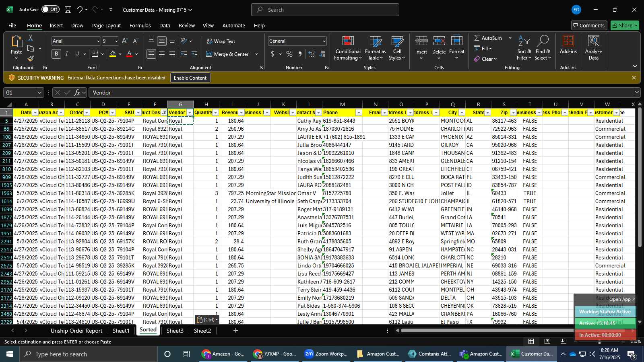This screenshot has width=644, height=362.
Task: Open Unship Order Report sheet tab
Action: (x=76, y=331)
